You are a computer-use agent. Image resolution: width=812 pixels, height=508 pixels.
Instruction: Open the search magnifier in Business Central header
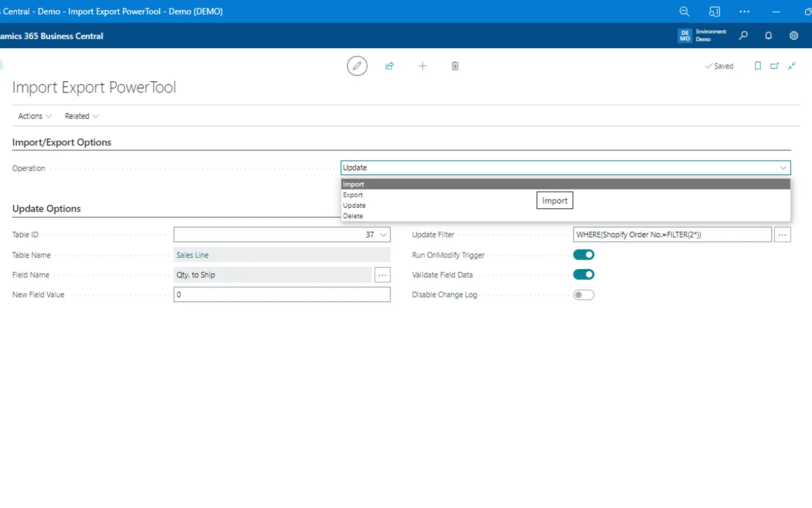click(743, 36)
